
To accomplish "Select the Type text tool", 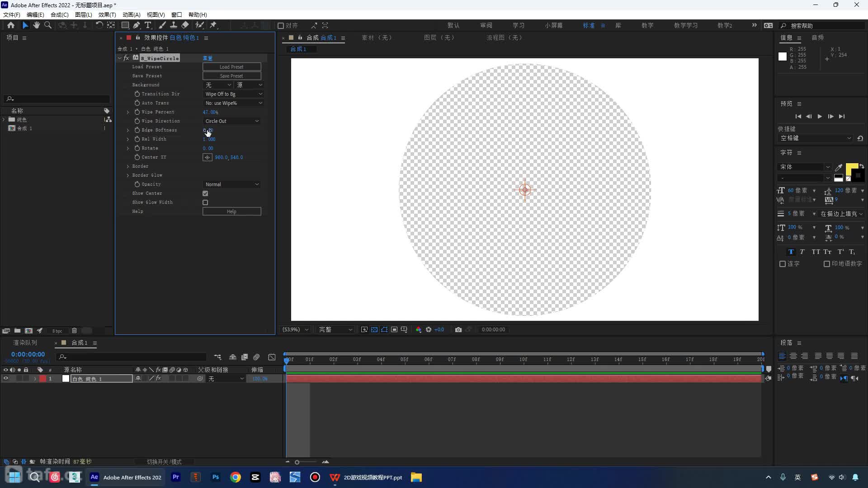I will pyautogui.click(x=148, y=25).
